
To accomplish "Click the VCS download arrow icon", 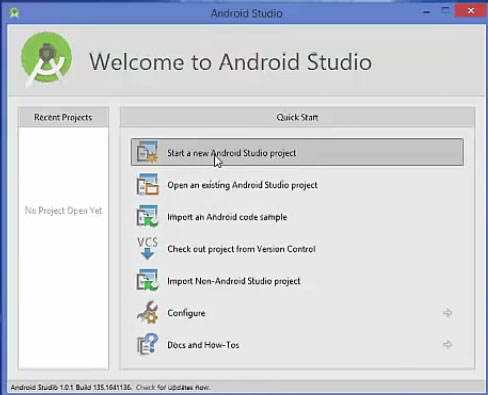I will [x=147, y=248].
